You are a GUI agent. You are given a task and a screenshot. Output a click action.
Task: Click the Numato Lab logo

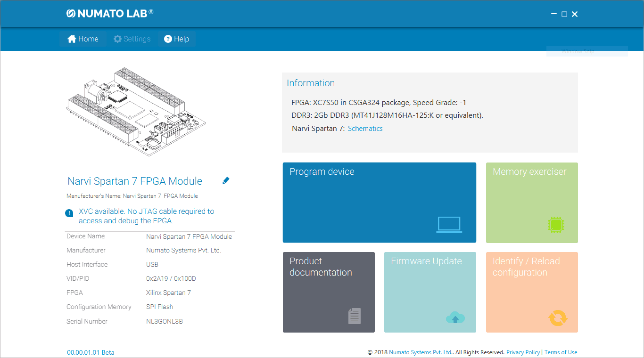tap(110, 14)
